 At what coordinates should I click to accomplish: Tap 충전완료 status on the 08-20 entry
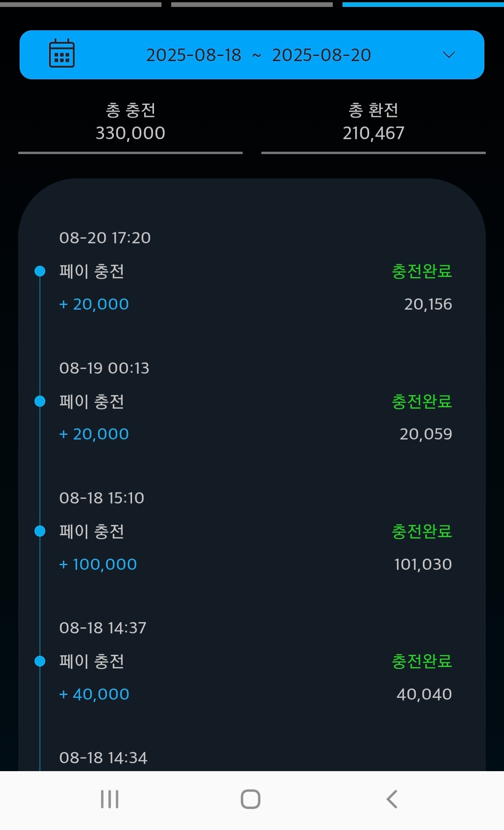(422, 271)
